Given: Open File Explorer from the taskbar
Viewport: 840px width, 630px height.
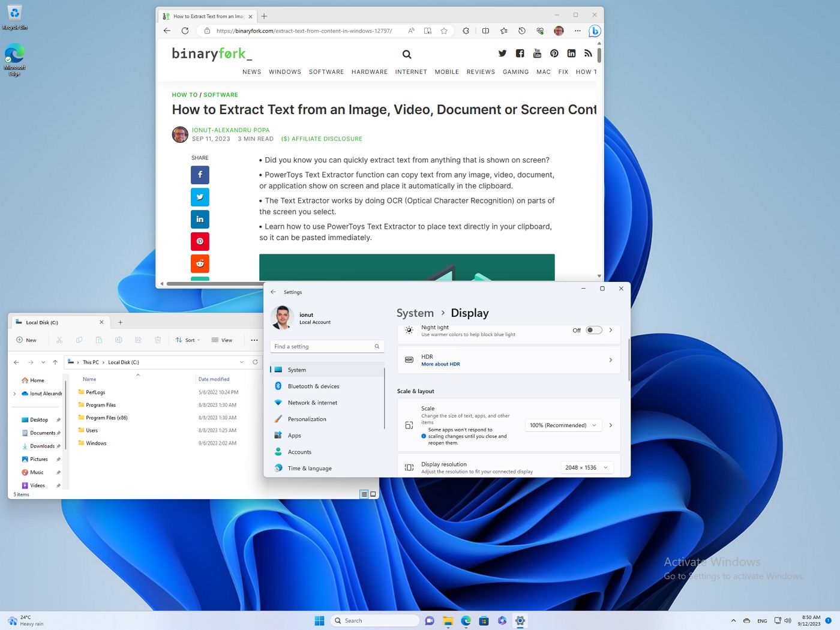Looking at the screenshot, I should coord(448,620).
